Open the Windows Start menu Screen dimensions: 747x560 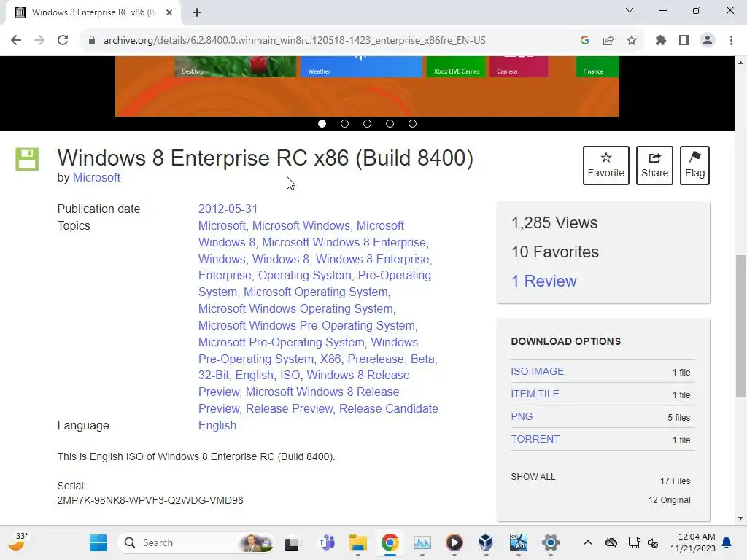(x=98, y=542)
